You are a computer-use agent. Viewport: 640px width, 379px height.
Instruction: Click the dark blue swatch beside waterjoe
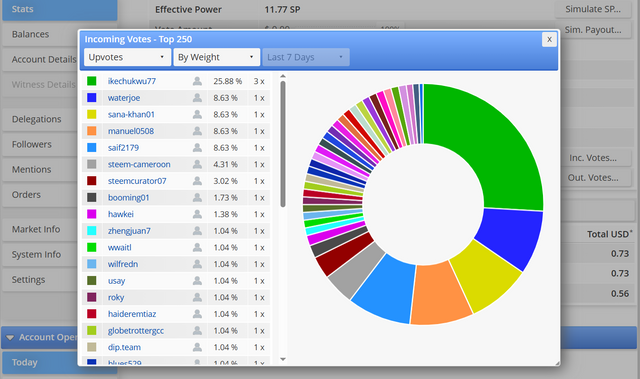click(92, 98)
